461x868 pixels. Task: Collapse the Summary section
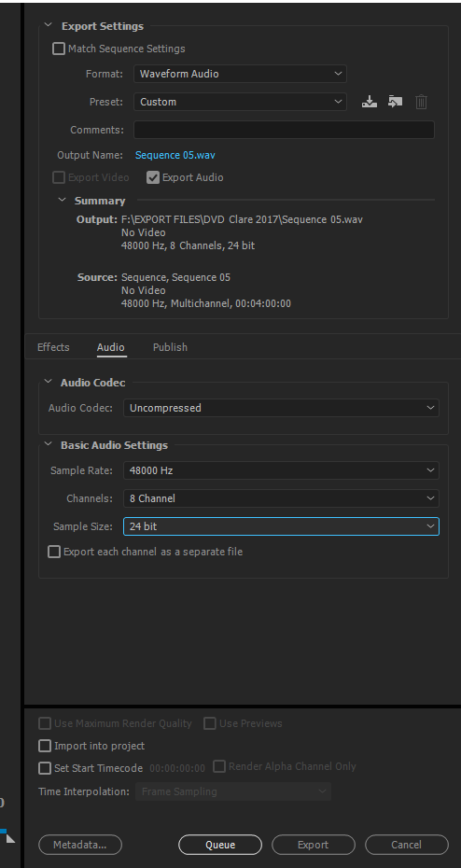pyautogui.click(x=62, y=200)
